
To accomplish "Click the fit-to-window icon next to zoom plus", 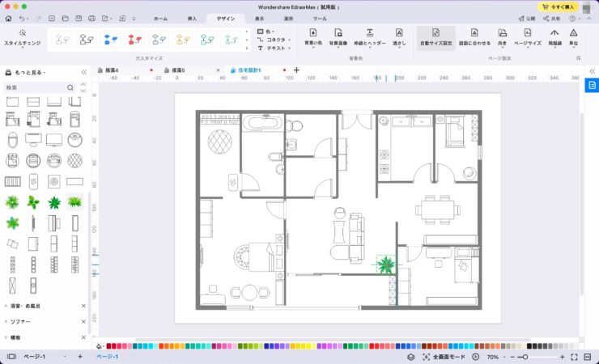I will (x=574, y=357).
